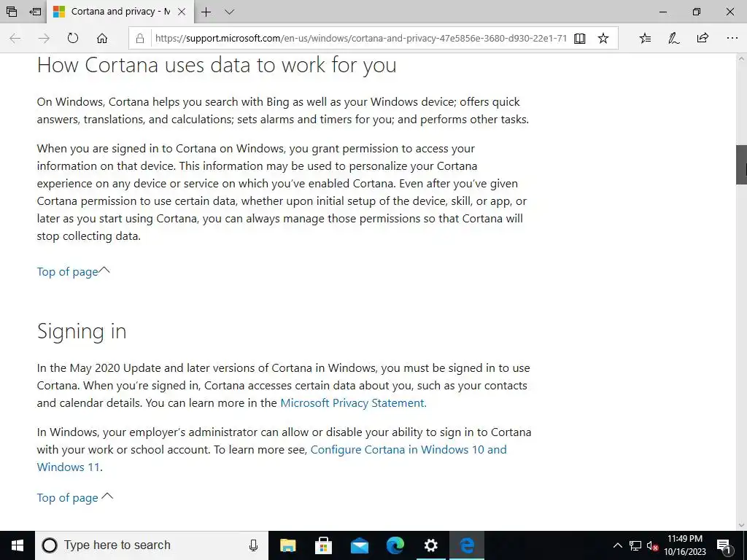Open Reading view book icon
The width and height of the screenshot is (747, 560).
580,38
